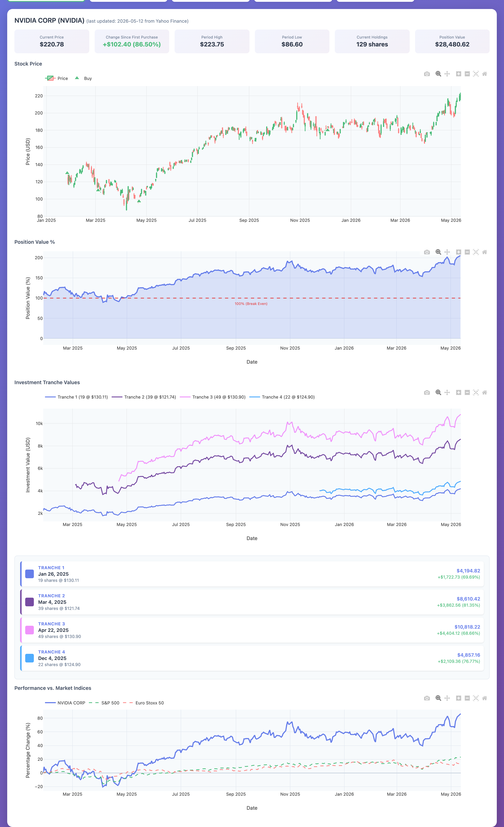Download Stock Price chart as PNG camera icon
This screenshot has height=827, width=504.
pos(427,74)
